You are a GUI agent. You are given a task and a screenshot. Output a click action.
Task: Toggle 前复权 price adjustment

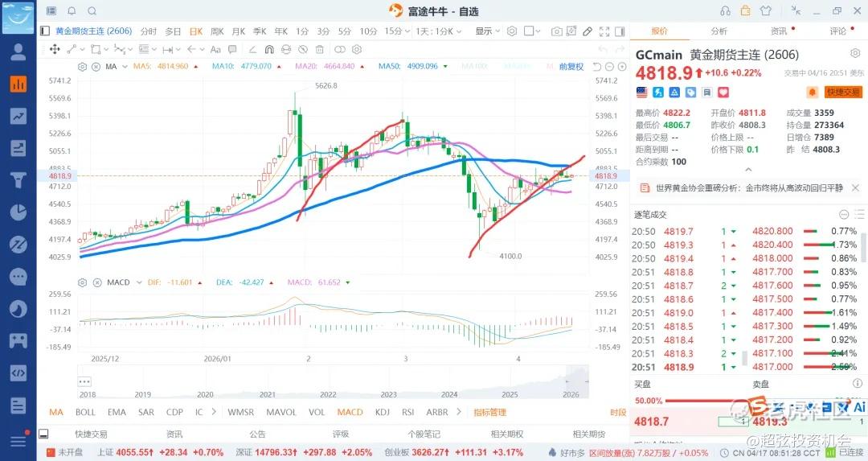coord(571,67)
